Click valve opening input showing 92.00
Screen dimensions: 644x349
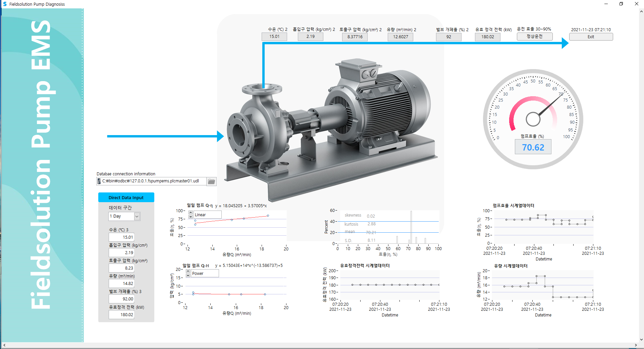pos(121,299)
